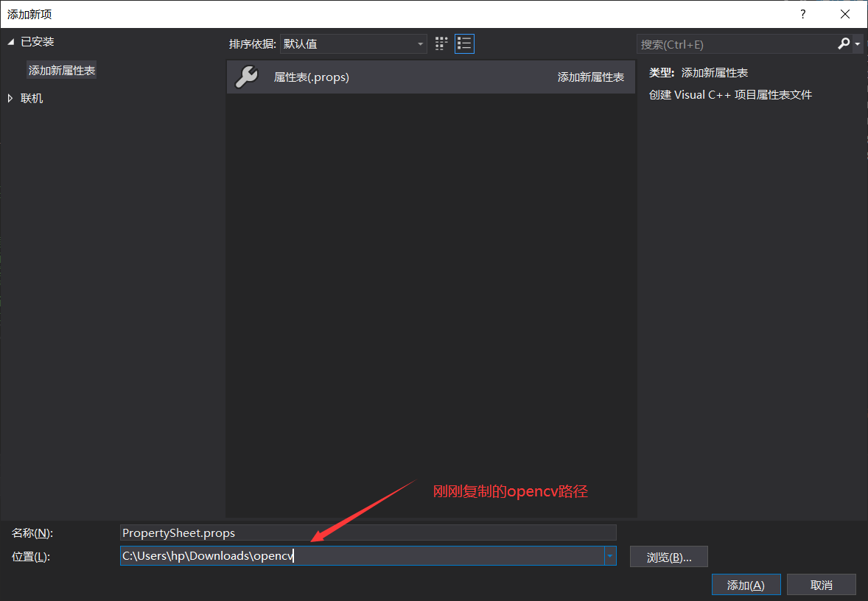Open the search options dropdown arrow
Screen dimensions: 868x601
pos(858,43)
